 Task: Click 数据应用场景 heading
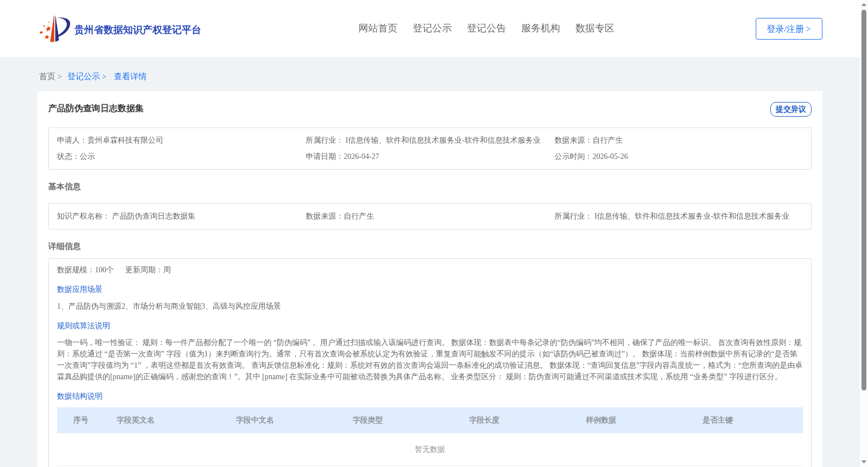(x=80, y=289)
